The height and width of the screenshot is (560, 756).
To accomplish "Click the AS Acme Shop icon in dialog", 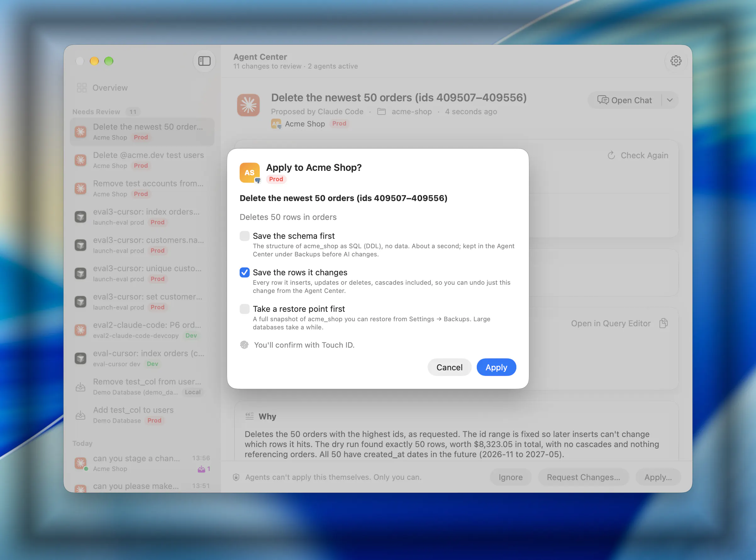I will pos(250,172).
